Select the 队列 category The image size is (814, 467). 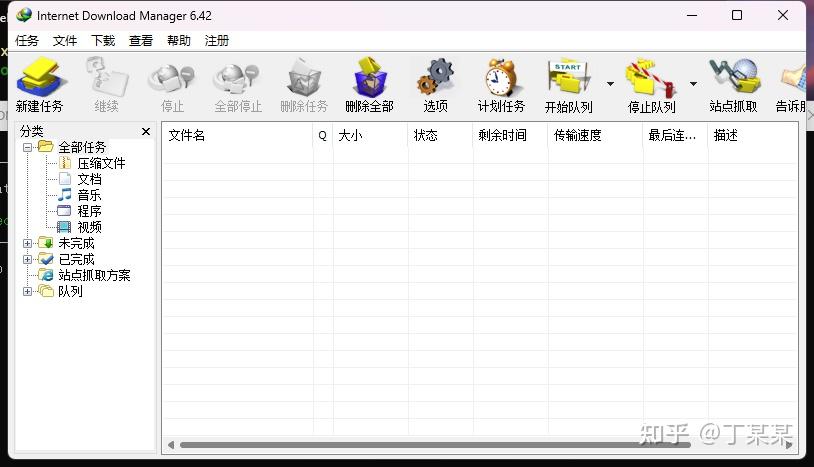[x=70, y=292]
